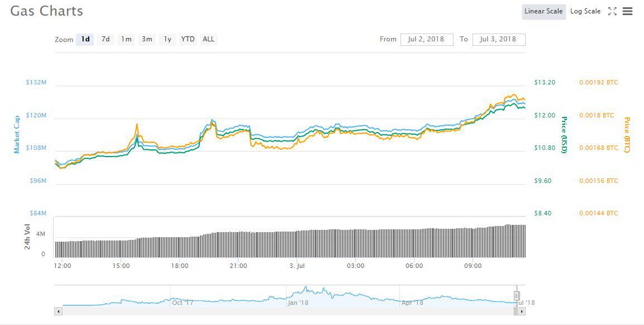Click the 12:00 time axis label
The width and height of the screenshot is (644, 325).
[x=63, y=266]
